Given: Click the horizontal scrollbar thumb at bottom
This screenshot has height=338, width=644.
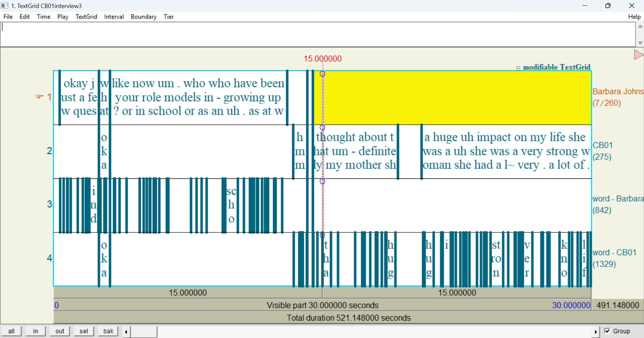Looking at the screenshot, I should point(144,332).
